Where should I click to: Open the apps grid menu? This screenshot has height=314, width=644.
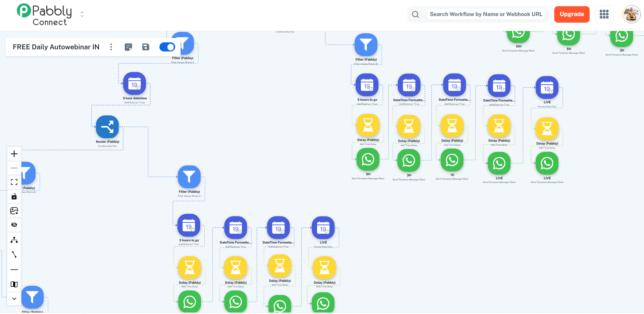tap(604, 14)
